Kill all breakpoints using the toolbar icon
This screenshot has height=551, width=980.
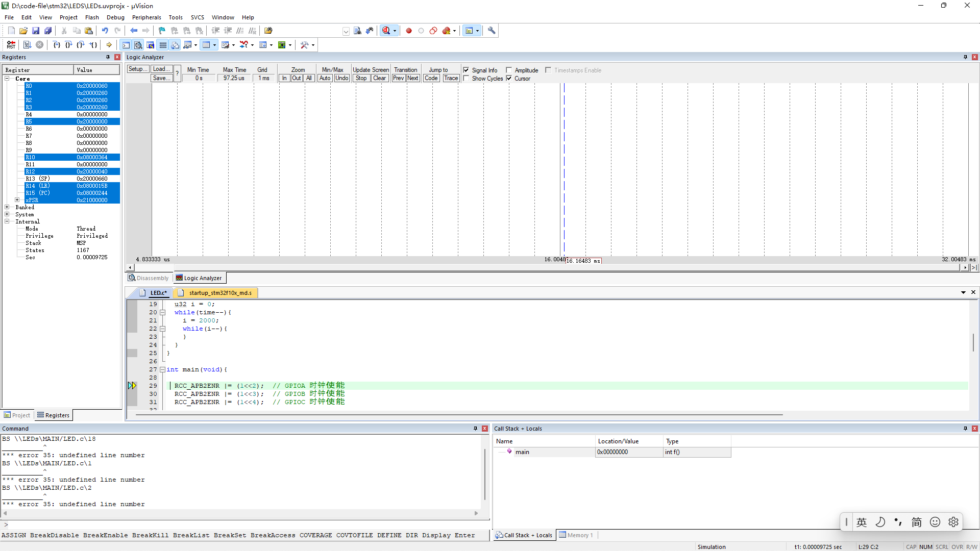(446, 31)
